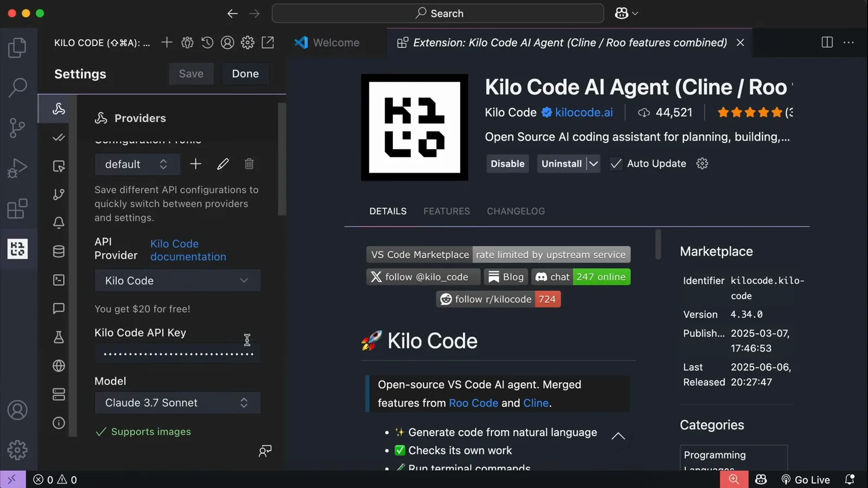Screen dimensions: 868x488
Task: Click the follow @kilo_code badge
Action: [423, 277]
